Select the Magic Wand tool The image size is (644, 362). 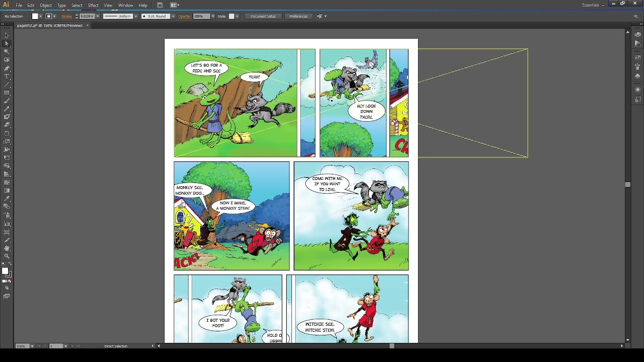point(7,52)
